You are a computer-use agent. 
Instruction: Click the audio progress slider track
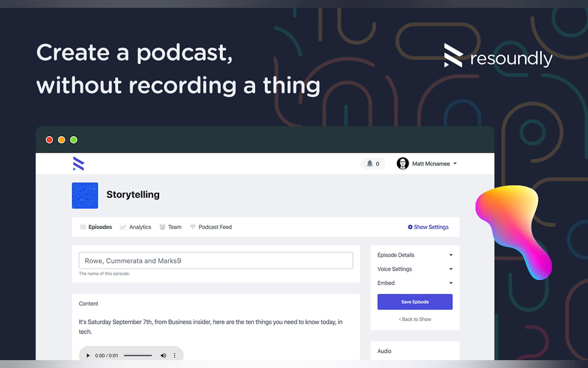click(138, 355)
